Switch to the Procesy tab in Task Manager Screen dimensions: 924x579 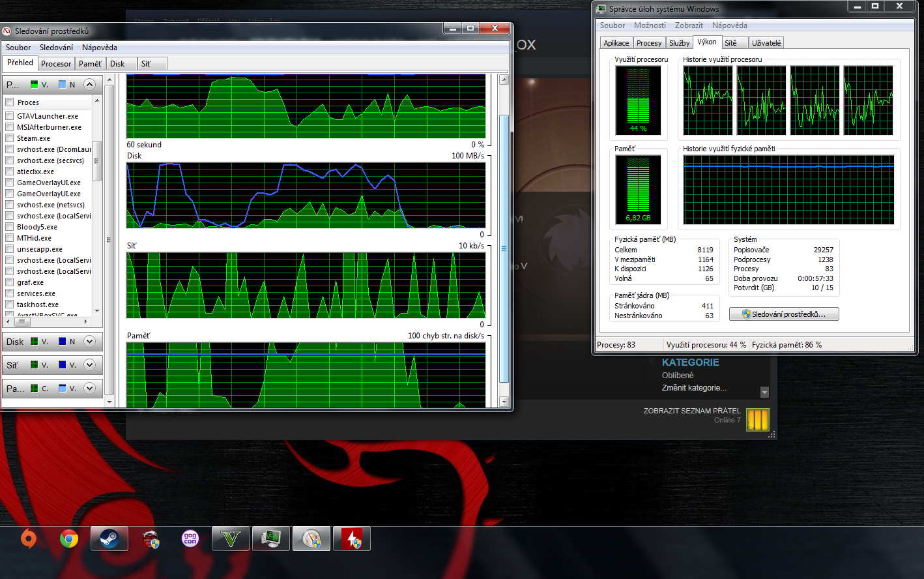(649, 43)
